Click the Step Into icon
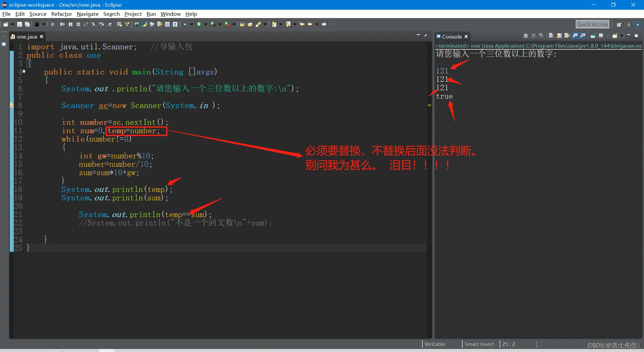The width and height of the screenshot is (644, 352). pos(94,24)
